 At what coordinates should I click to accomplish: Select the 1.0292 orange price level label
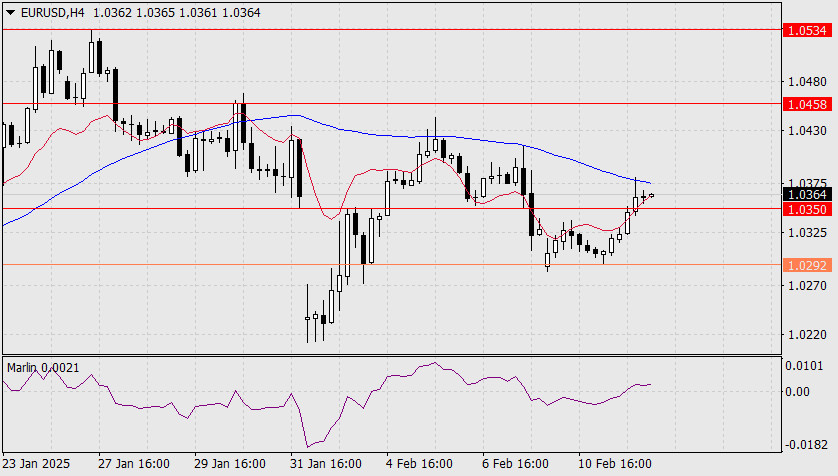coord(808,266)
